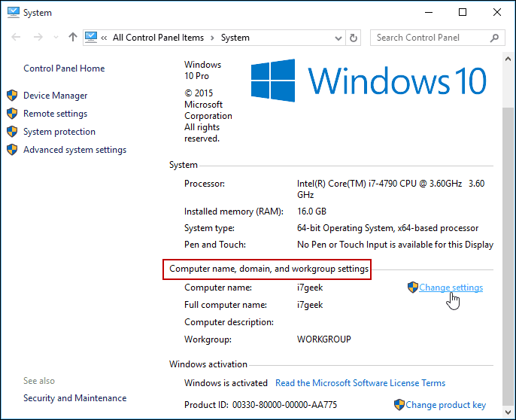
Task: Click the Windows 10 Pro edition text
Action: 203,70
